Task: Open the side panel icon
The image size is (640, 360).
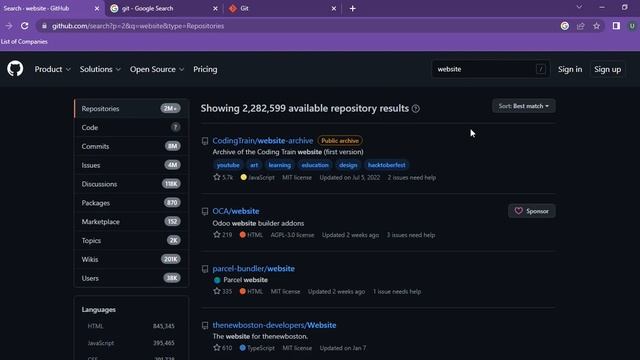Action: tap(616, 26)
